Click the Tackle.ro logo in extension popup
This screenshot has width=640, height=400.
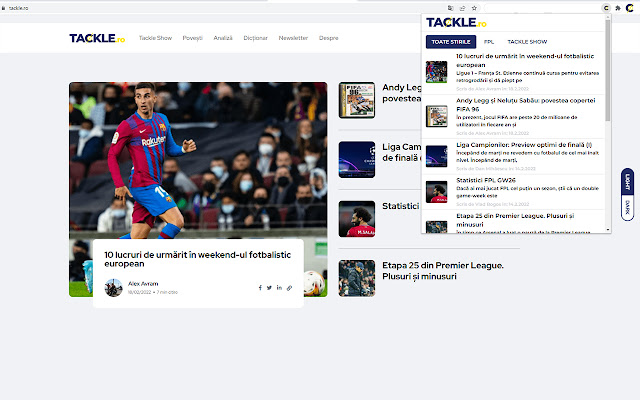pos(456,22)
